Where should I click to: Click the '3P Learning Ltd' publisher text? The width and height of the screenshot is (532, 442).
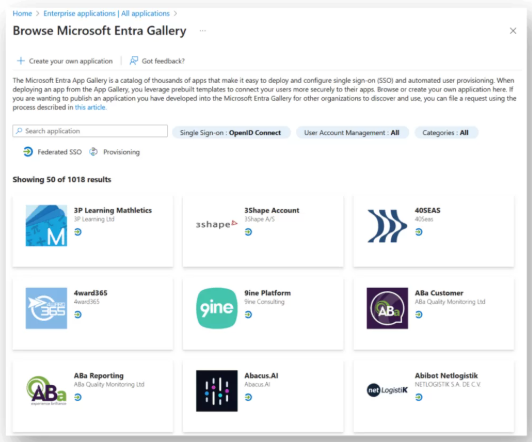[94, 219]
